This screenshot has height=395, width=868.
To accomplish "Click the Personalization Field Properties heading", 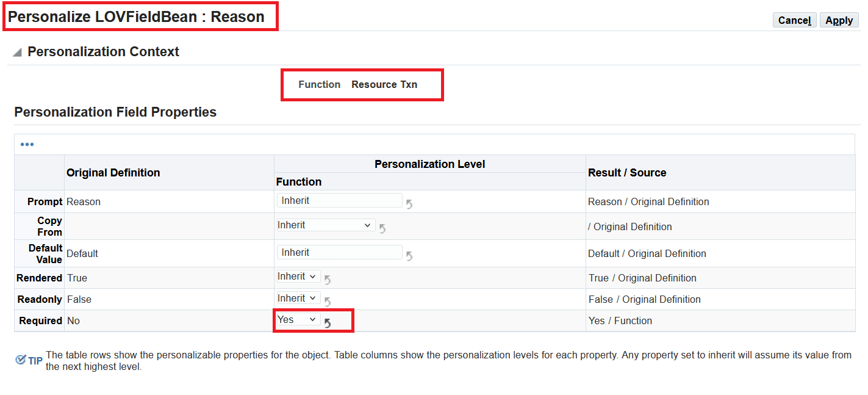I will (115, 112).
